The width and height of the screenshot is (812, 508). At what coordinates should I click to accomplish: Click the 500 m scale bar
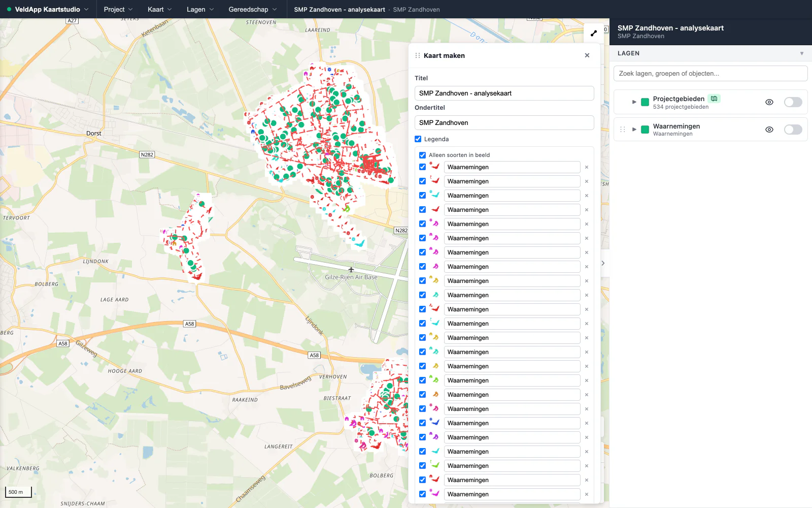coord(18,492)
